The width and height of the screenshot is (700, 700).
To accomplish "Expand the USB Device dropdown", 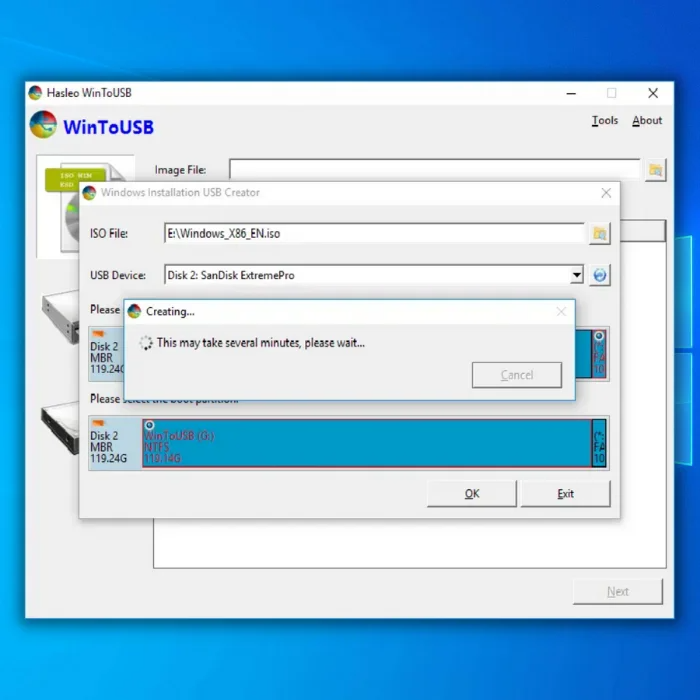I will 576,275.
